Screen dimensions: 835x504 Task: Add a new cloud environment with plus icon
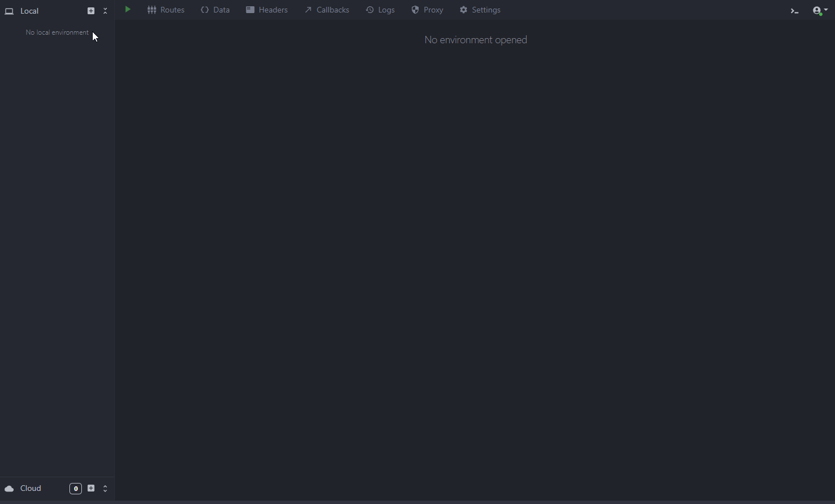(91, 488)
